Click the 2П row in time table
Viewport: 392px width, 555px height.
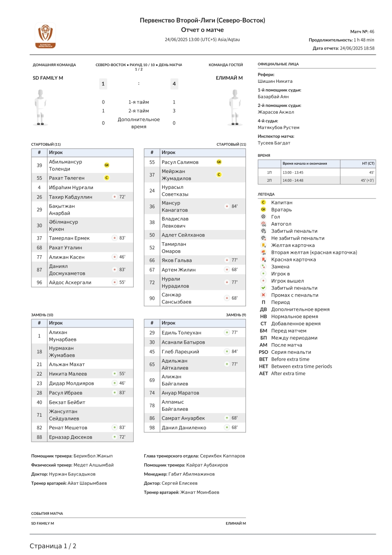(317, 180)
